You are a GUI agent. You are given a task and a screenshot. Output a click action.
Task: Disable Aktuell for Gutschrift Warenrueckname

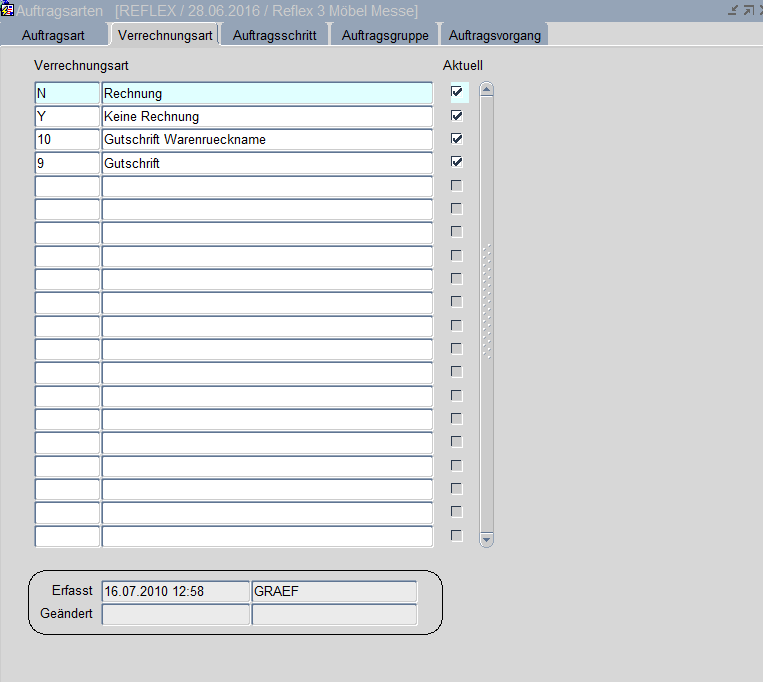pyautogui.click(x=457, y=139)
